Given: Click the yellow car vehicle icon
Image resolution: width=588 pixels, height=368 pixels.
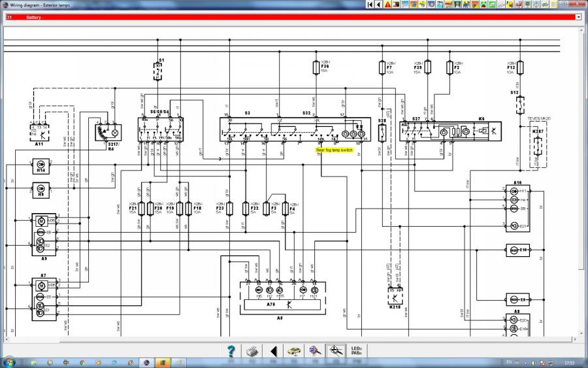Looking at the screenshot, I should pos(294,351).
